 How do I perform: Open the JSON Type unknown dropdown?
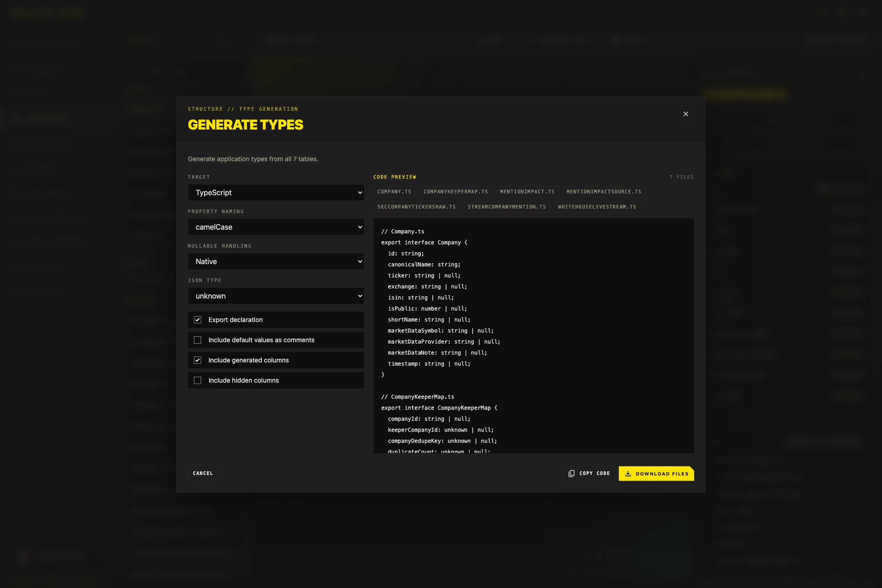pos(276,296)
